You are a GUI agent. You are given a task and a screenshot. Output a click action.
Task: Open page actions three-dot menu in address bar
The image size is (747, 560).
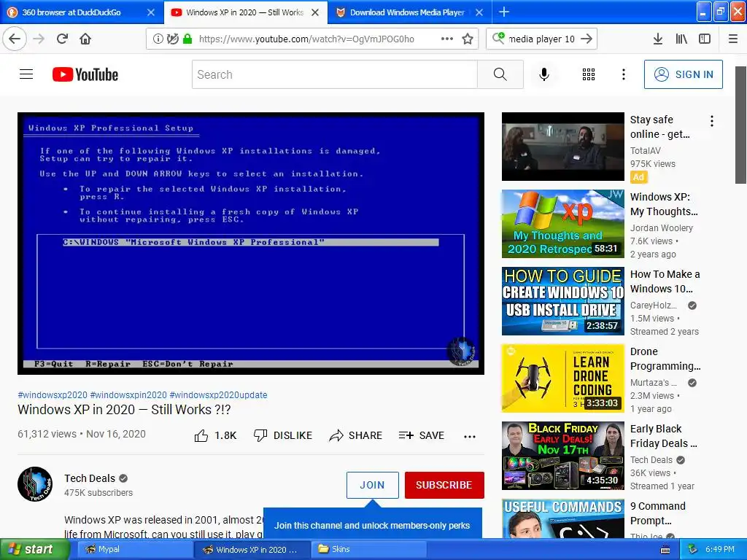447,39
